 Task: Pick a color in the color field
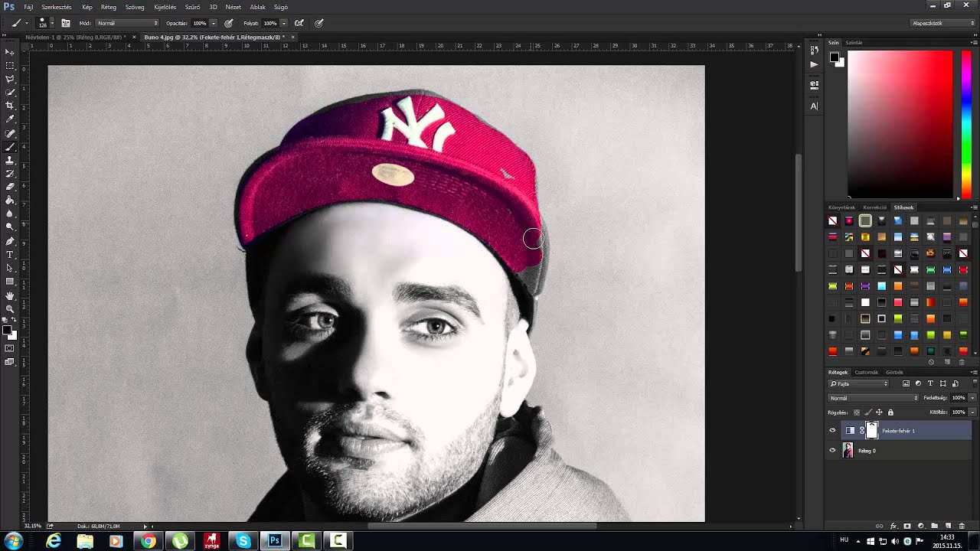[900, 124]
